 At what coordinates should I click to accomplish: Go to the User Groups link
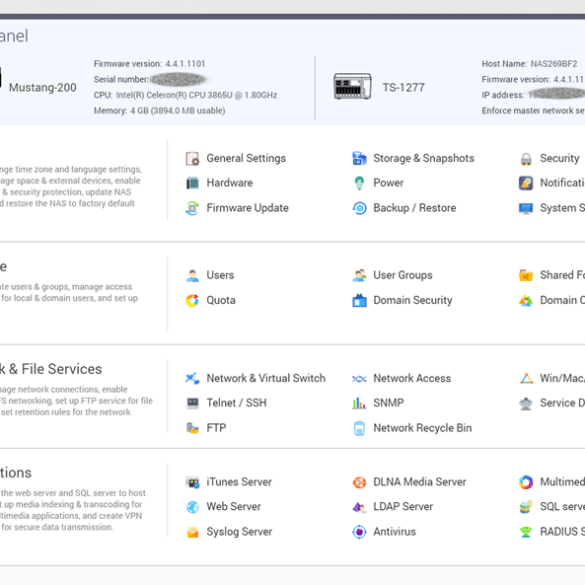[403, 275]
